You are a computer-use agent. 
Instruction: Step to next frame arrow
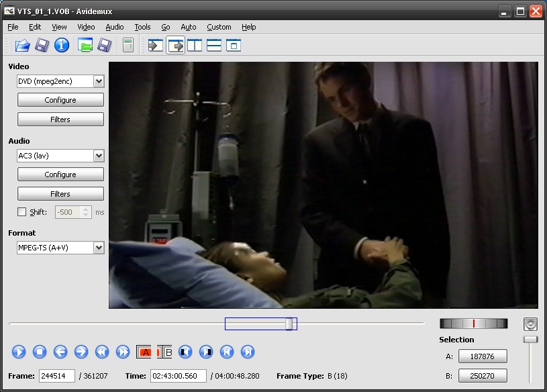(x=81, y=352)
